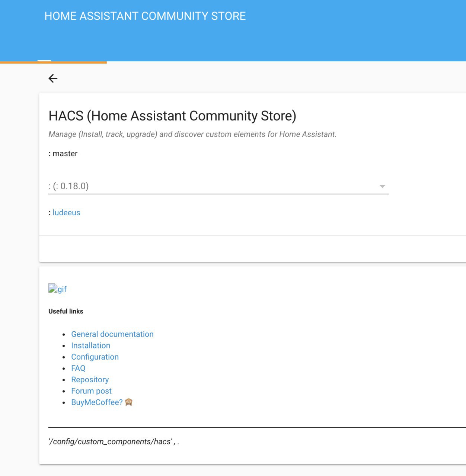This screenshot has width=466, height=476.
Task: Click the HACS (Home Assistant Community Store) heading
Action: (172, 116)
